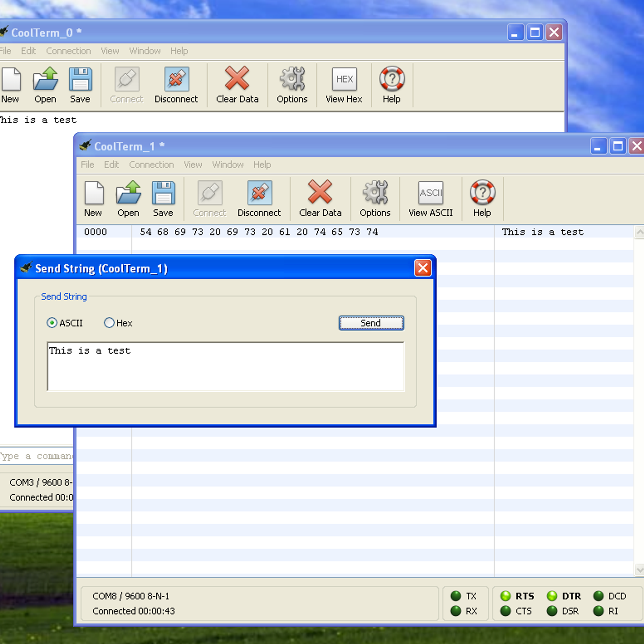Click 'his is a test' in CoolTerm_0
The height and width of the screenshot is (644, 644).
click(38, 120)
